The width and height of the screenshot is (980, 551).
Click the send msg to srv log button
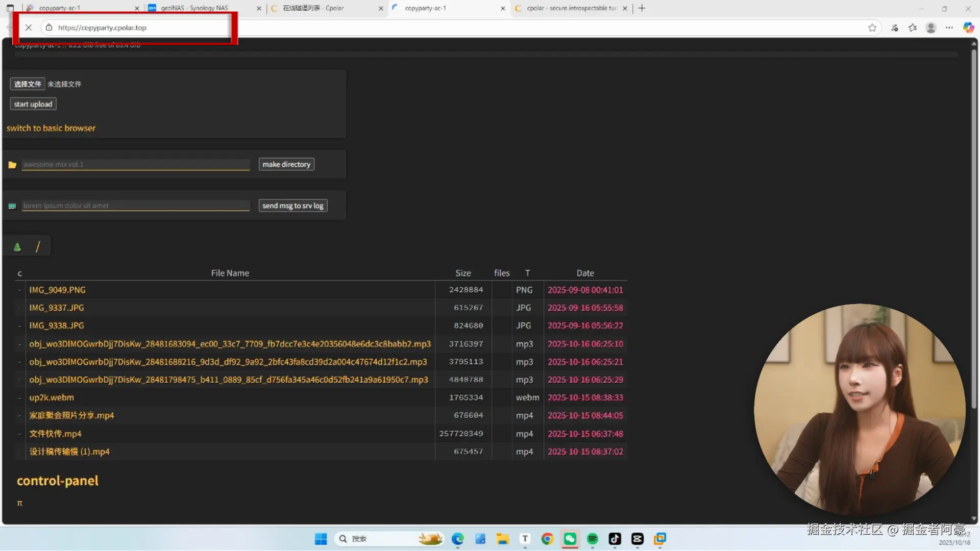(293, 206)
